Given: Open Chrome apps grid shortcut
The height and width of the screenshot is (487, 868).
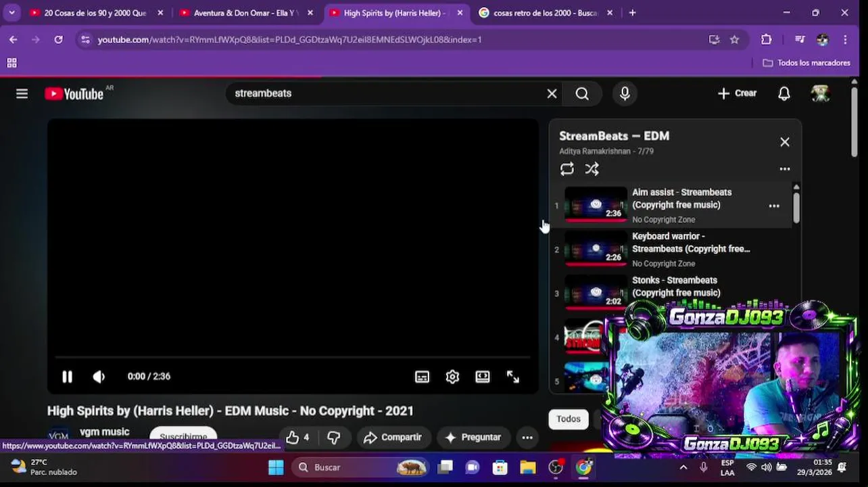Looking at the screenshot, I should [x=11, y=63].
